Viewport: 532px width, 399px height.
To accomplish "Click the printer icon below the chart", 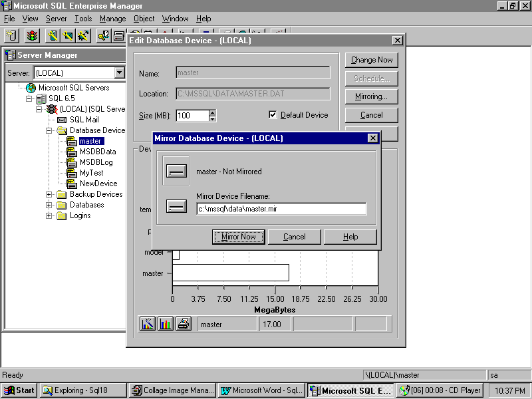I will (184, 324).
